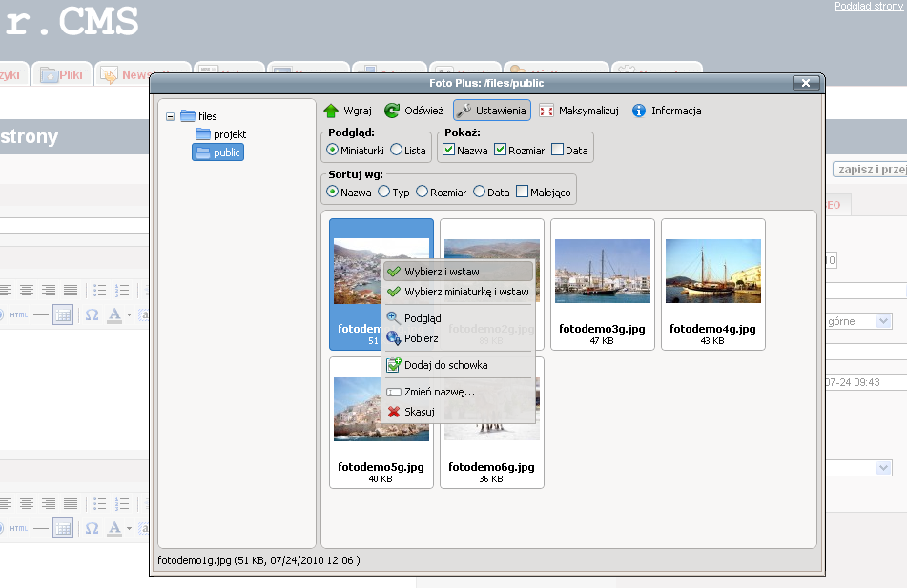Choose Wybierz miniaturkę i wstaw

[458, 292]
